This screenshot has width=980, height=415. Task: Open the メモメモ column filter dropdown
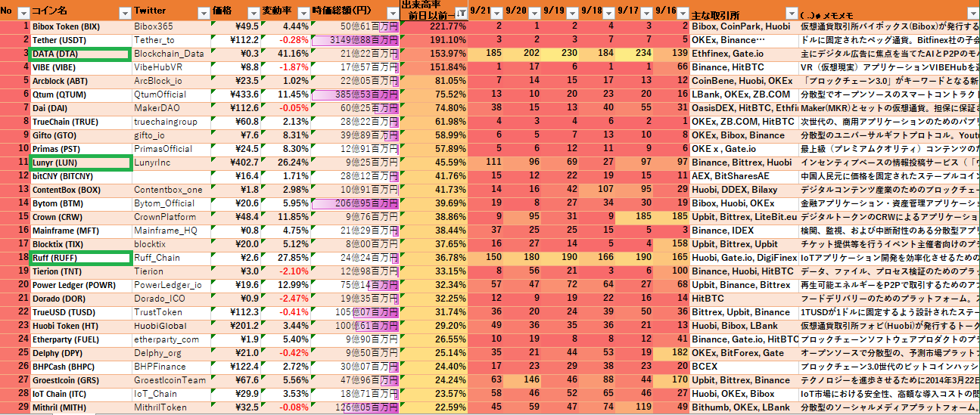click(x=972, y=14)
